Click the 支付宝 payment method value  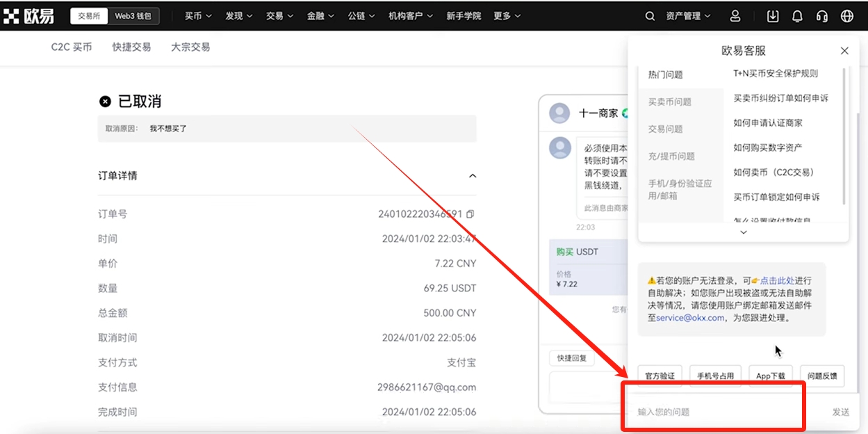click(461, 362)
